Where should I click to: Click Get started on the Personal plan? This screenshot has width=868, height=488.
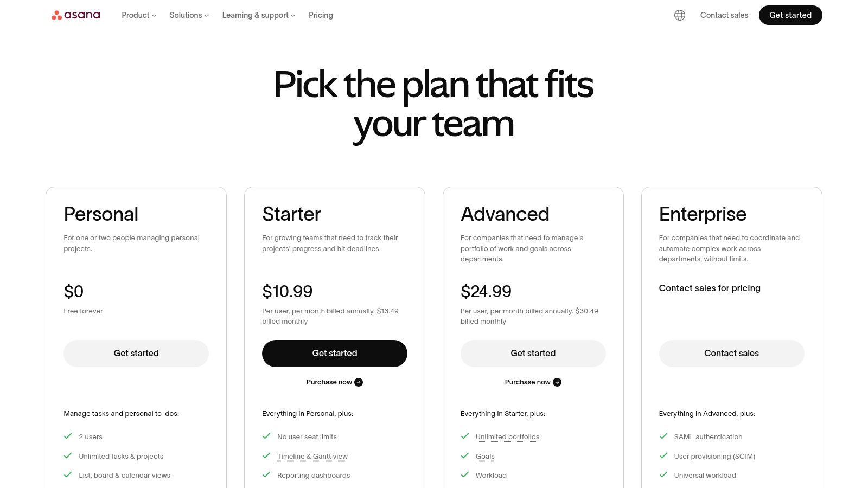(136, 353)
